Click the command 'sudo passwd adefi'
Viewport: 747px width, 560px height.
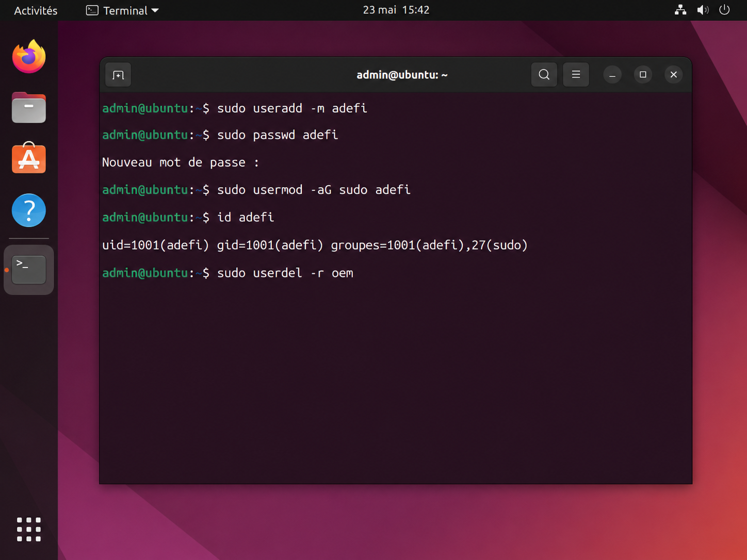pyautogui.click(x=278, y=135)
